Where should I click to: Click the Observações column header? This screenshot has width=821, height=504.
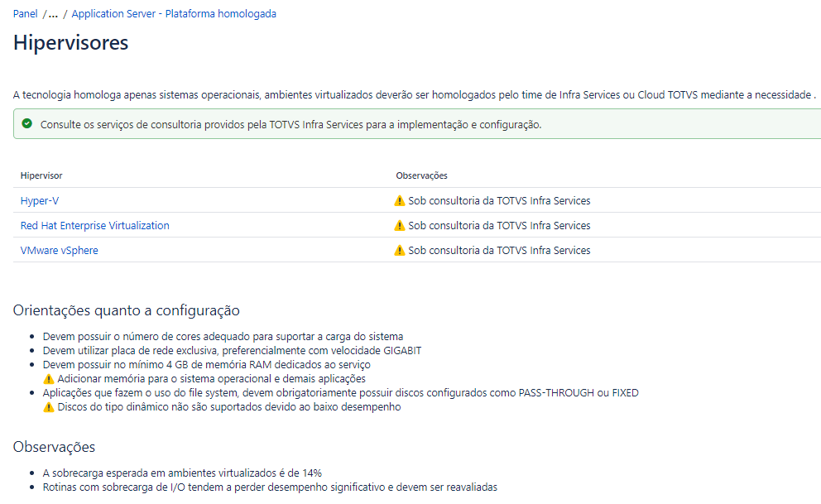point(421,175)
